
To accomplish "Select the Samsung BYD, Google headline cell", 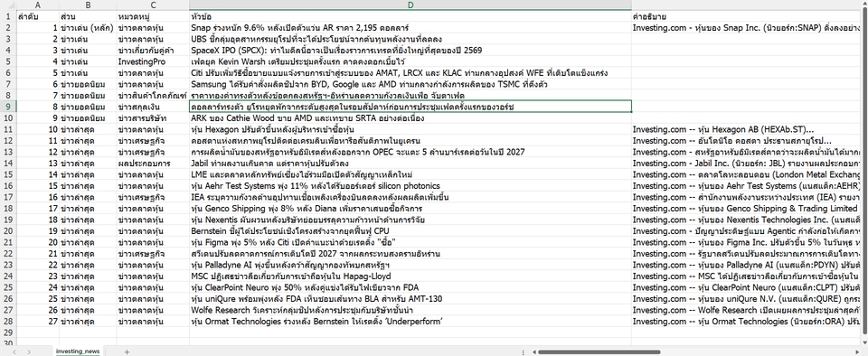I will [410, 84].
